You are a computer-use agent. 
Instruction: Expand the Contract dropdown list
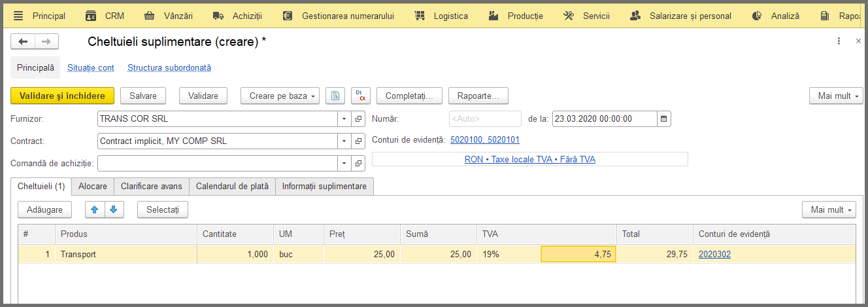(344, 141)
